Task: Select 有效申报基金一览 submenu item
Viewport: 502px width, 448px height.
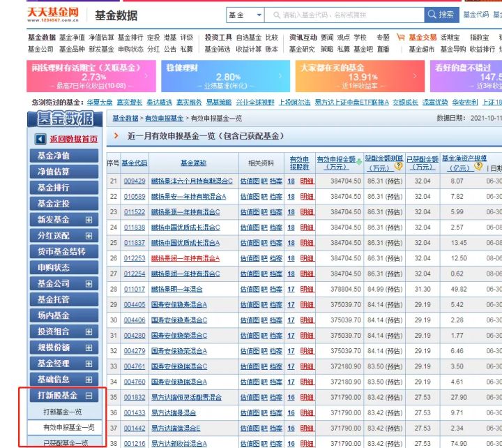Action: 69,427
